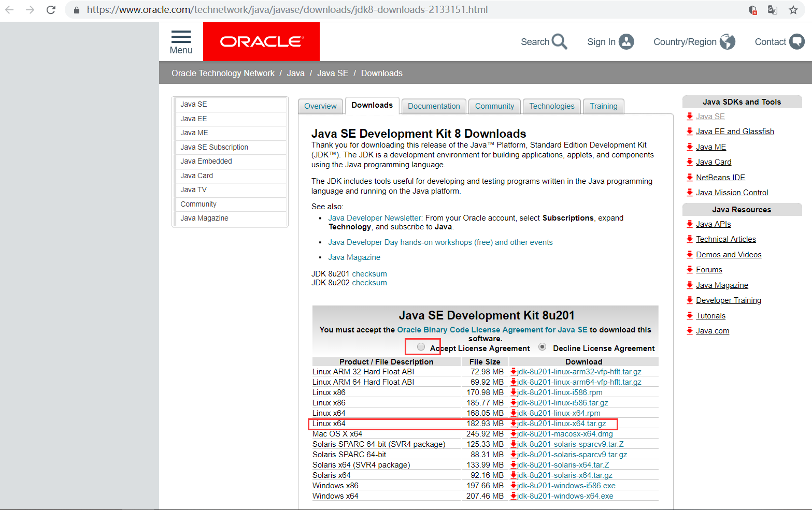The height and width of the screenshot is (510, 812).
Task: Open Technical Articles link
Action: 726,239
